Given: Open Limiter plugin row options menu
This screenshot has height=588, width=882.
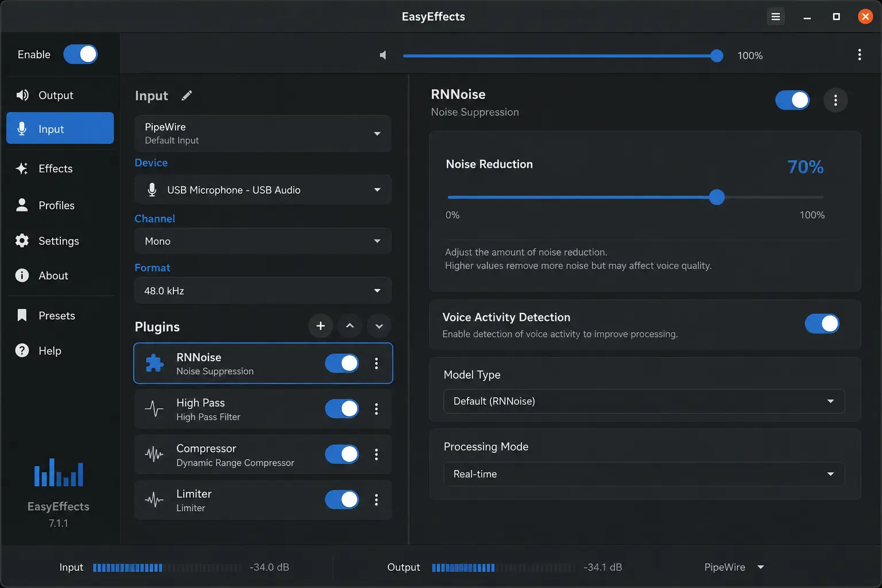Looking at the screenshot, I should click(376, 500).
